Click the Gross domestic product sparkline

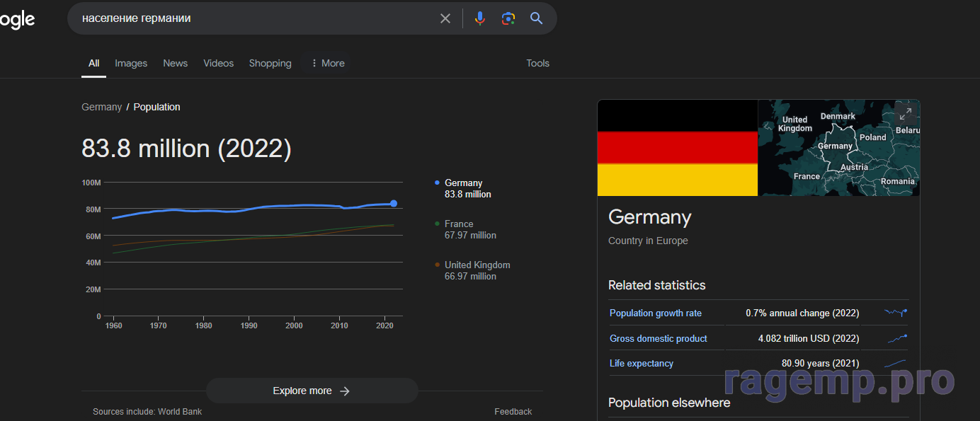pos(896,338)
